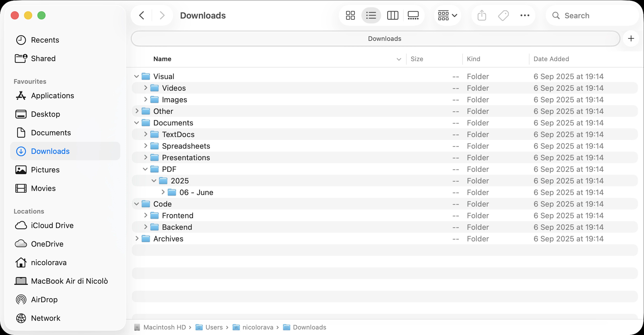Viewport: 644px width, 335px height.
Task: Switch to gallery view
Action: (x=413, y=15)
